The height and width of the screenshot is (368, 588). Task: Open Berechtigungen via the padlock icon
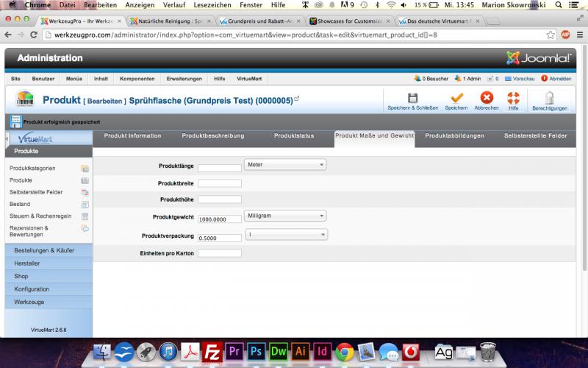coord(549,99)
